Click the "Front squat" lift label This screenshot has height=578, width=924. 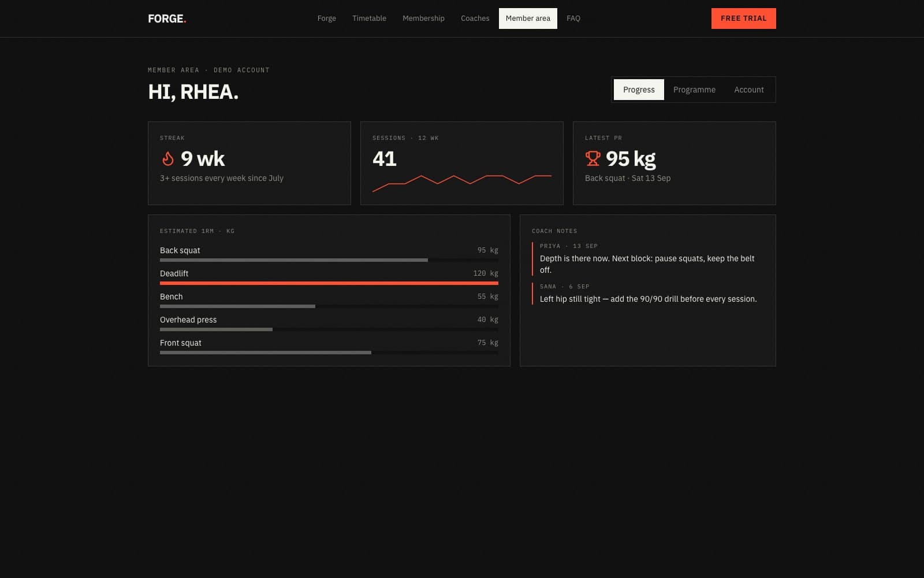pos(181,343)
